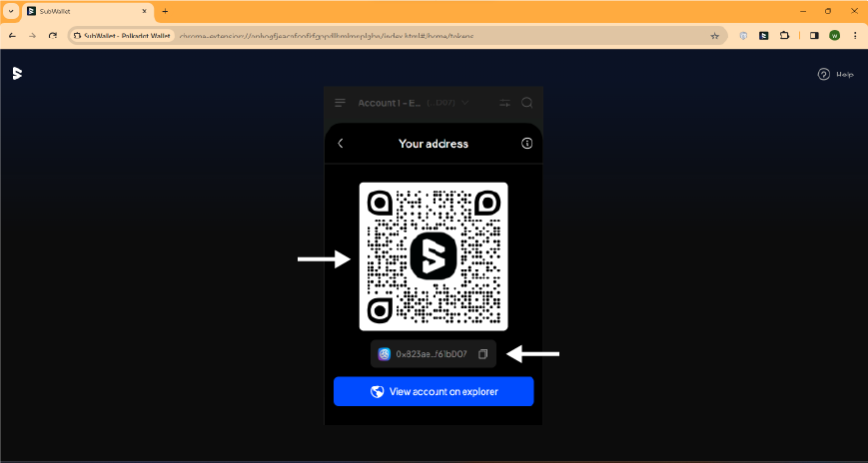868x463 pixels.
Task: Copy the wallet address using copy icon
Action: 482,354
